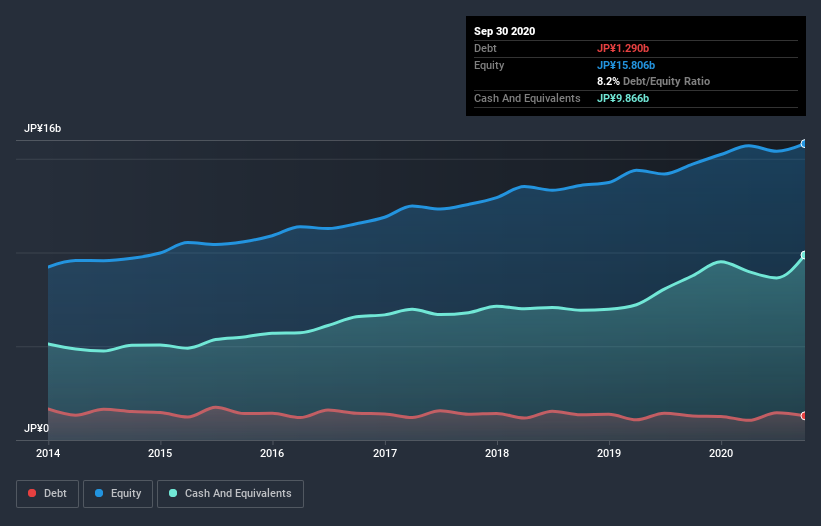Viewport: 821px width, 526px height.
Task: Click the 2020 x-axis label
Action: point(721,453)
